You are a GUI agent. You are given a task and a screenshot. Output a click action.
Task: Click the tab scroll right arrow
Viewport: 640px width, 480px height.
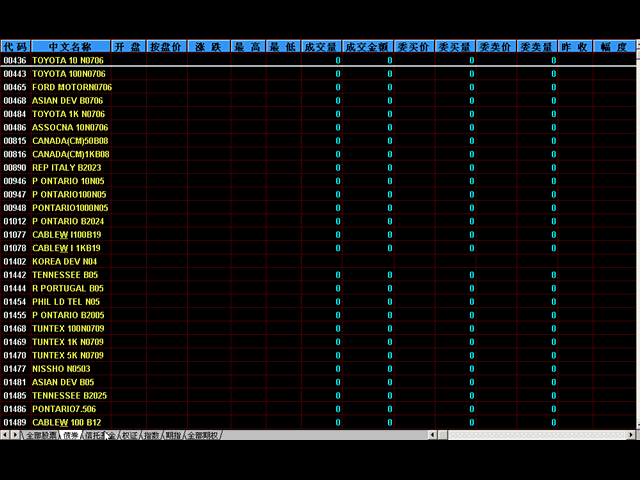point(15,435)
